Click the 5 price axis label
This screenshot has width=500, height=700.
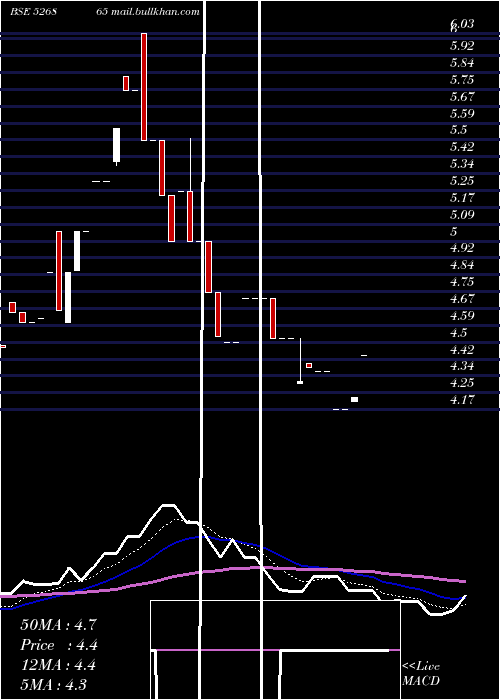(454, 232)
